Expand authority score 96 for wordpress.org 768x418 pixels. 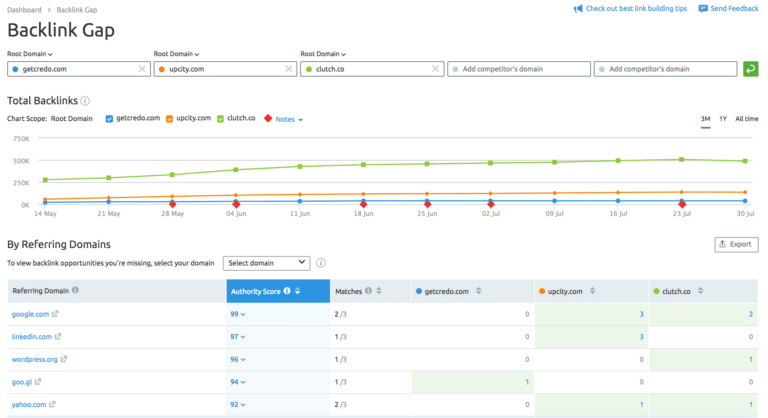click(238, 359)
